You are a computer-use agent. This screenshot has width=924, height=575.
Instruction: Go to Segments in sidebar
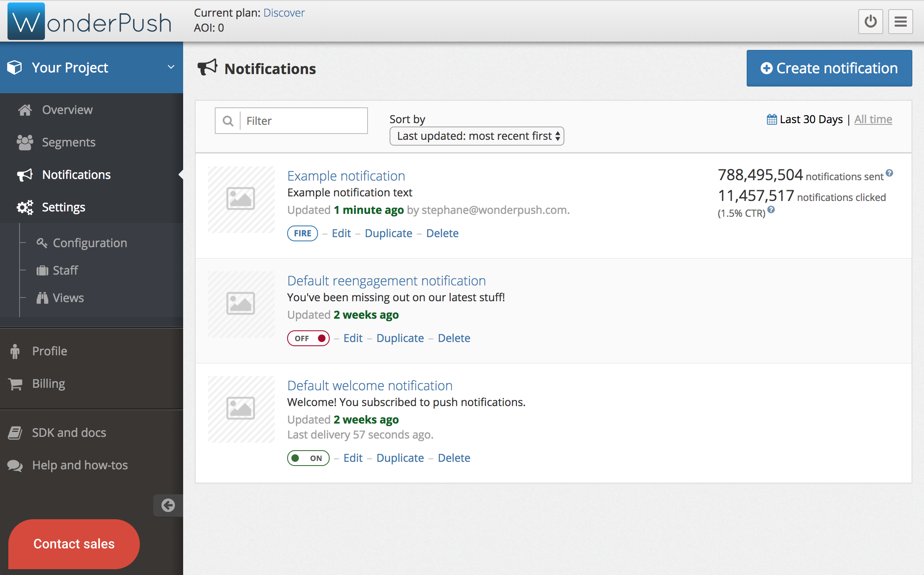(x=69, y=142)
